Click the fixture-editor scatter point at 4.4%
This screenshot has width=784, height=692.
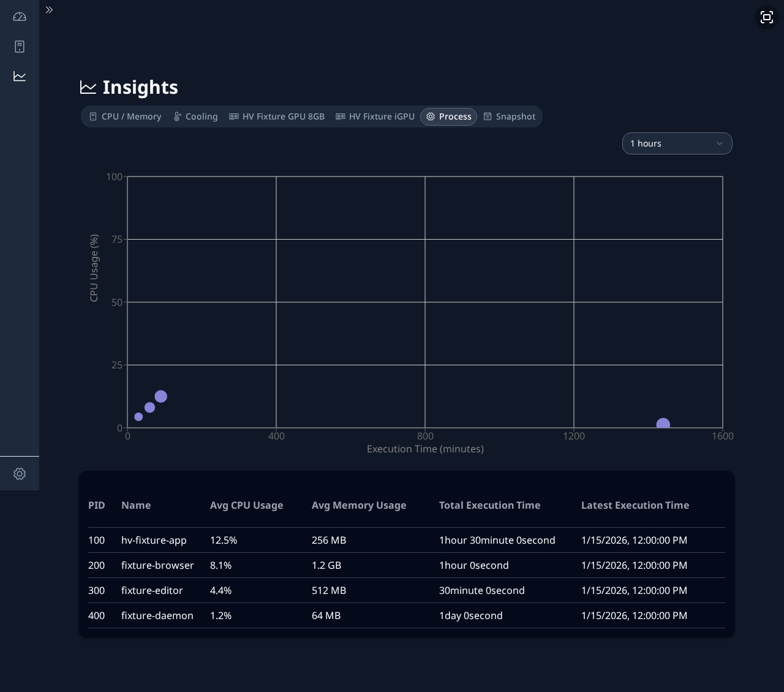click(x=138, y=417)
